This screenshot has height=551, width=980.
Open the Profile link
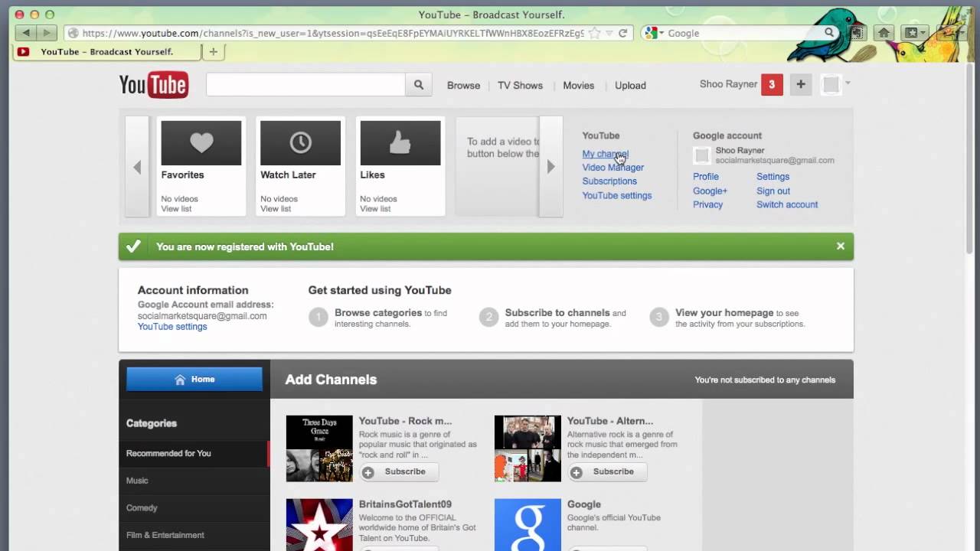click(x=706, y=177)
